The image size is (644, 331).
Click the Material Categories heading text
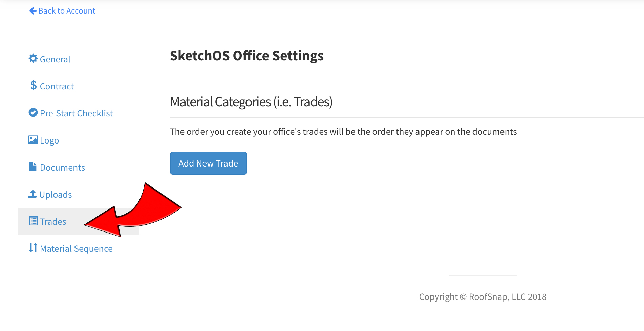click(x=251, y=102)
